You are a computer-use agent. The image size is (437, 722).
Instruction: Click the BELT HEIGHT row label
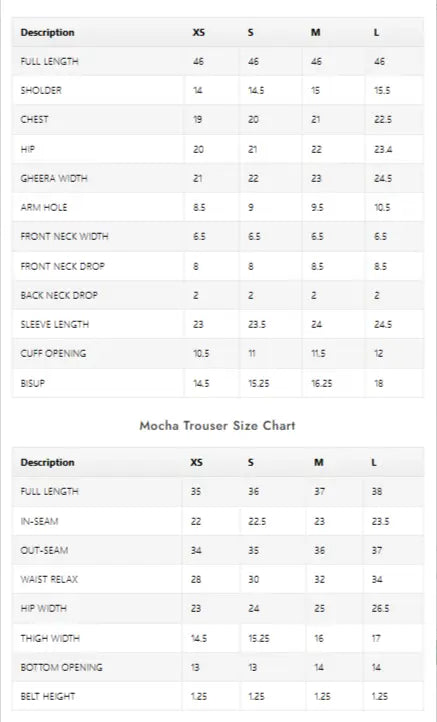(47, 696)
